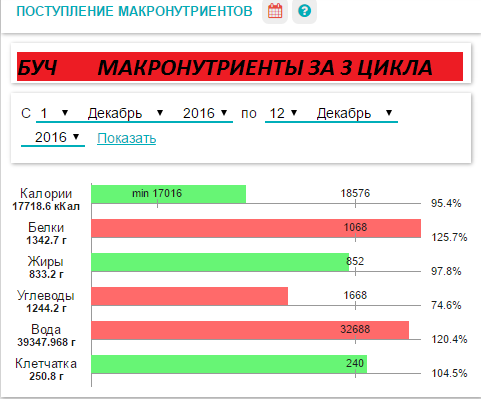Click the Углеводы label
The height and width of the screenshot is (399, 481).
[x=46, y=296]
